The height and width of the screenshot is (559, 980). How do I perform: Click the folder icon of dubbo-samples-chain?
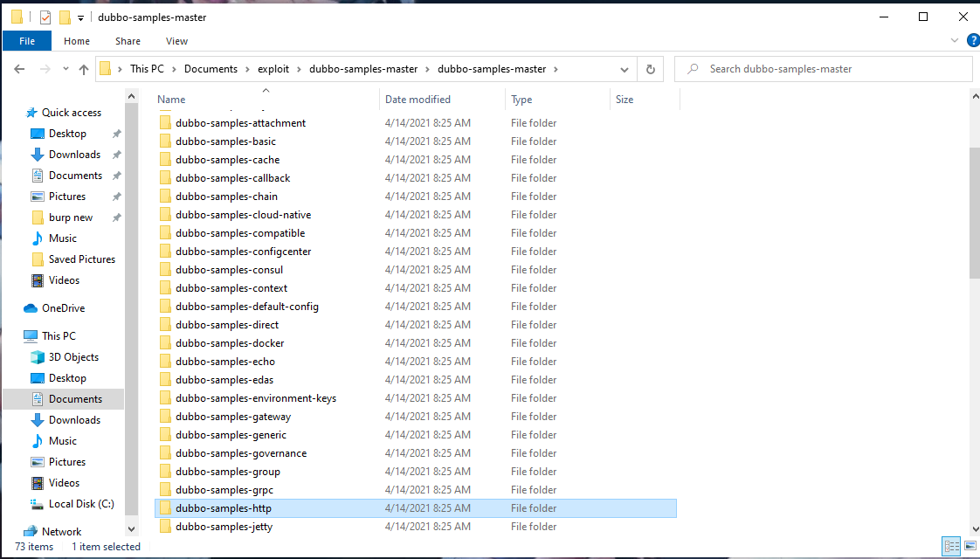(x=165, y=197)
